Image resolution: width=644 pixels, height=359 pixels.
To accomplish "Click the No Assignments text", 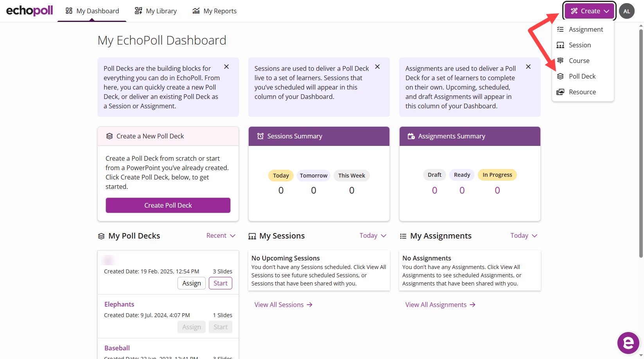I will 427,258.
